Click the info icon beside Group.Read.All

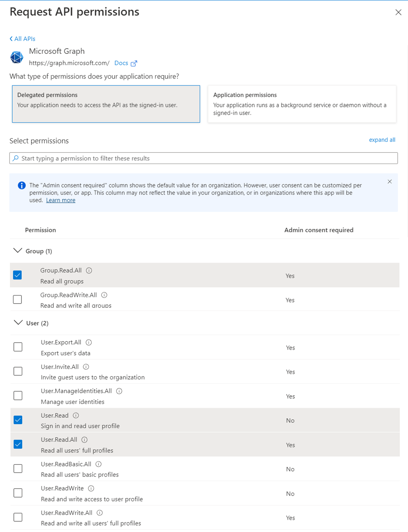point(89,271)
